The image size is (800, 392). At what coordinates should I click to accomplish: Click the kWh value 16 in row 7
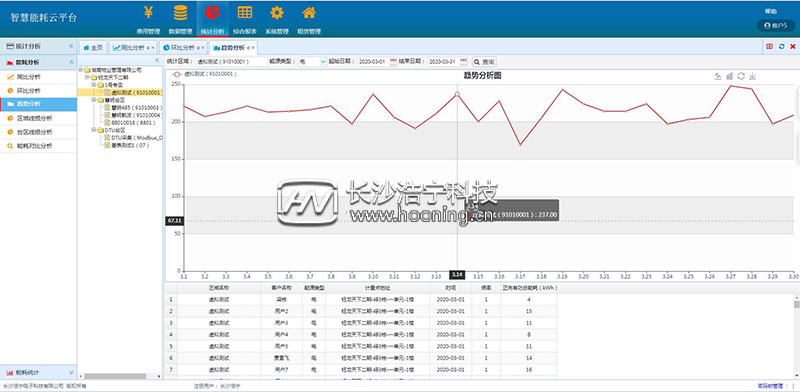[x=529, y=370]
